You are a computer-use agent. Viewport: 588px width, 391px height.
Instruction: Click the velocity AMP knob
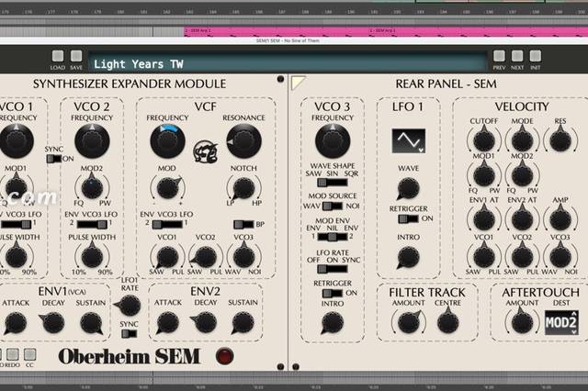pyautogui.click(x=560, y=218)
